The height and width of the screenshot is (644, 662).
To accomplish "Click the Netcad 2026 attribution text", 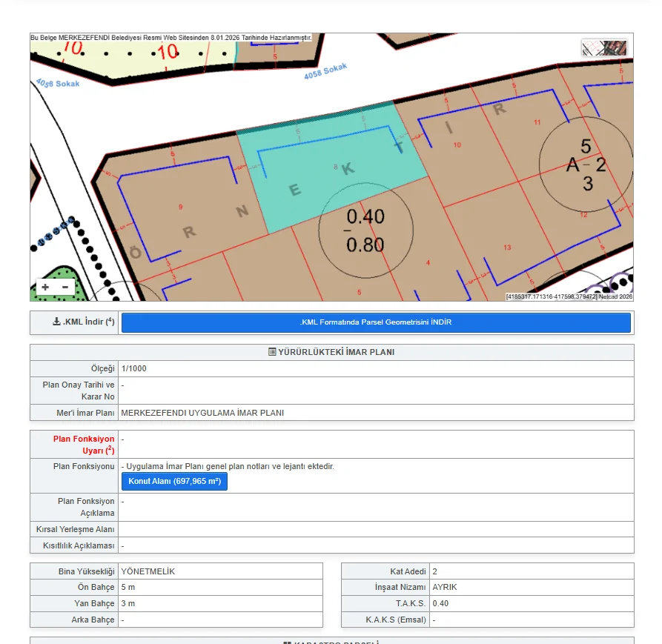I will click(615, 296).
